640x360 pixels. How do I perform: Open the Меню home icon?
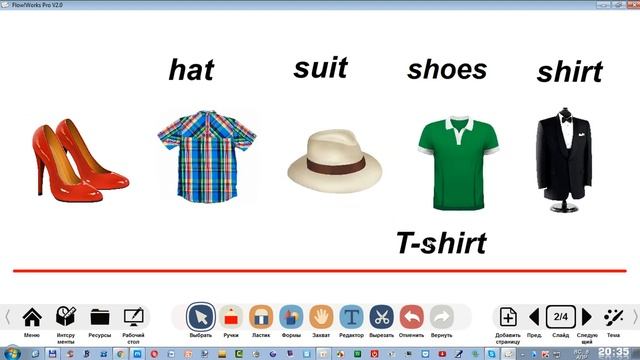[32, 317]
